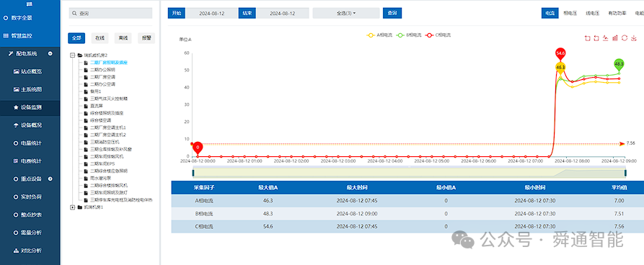Image resolution: width=644 pixels, height=265 pixels.
Task: Select 二期车间EPS in the tree
Action: 102,163
